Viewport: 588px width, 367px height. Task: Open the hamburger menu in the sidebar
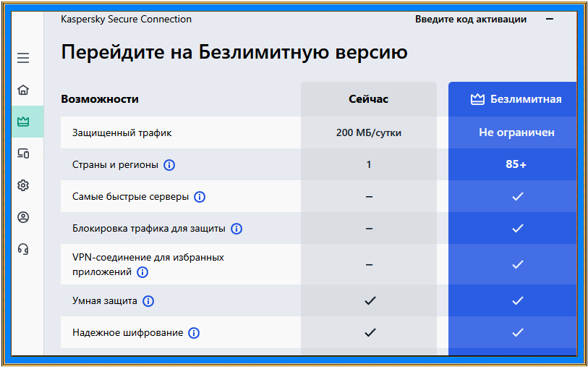coord(23,58)
